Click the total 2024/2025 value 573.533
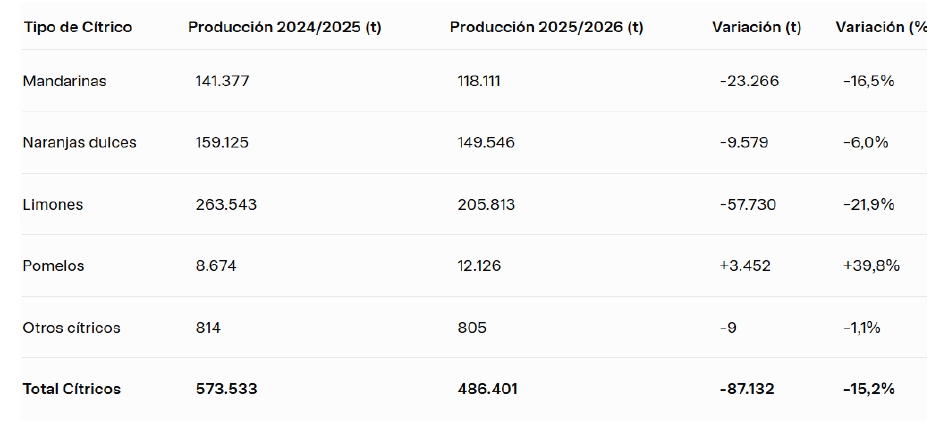This screenshot has width=949, height=427. (226, 389)
